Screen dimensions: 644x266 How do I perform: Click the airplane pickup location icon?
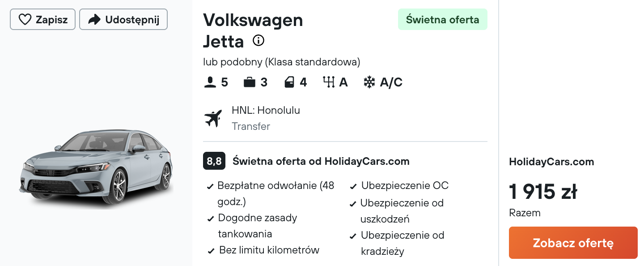(x=213, y=118)
